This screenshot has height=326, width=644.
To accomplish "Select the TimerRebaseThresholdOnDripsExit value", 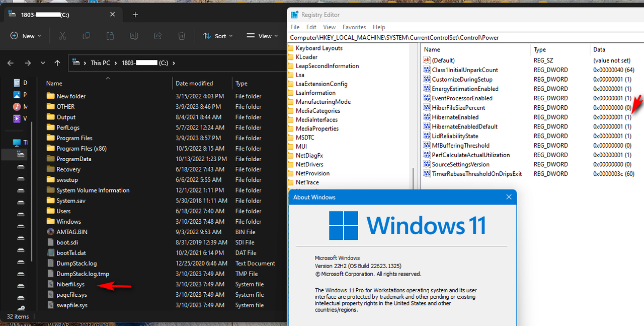I will click(476, 173).
